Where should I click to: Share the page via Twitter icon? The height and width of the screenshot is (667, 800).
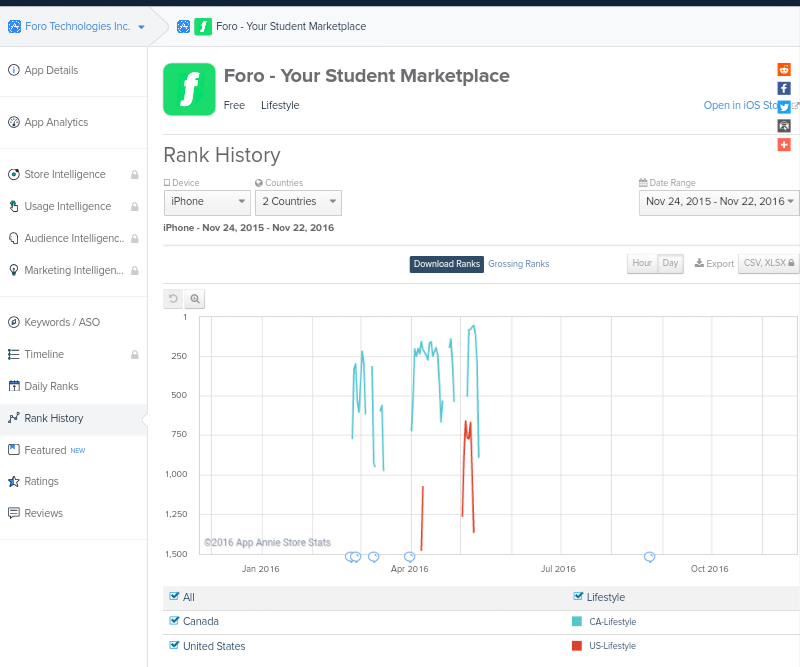784,107
